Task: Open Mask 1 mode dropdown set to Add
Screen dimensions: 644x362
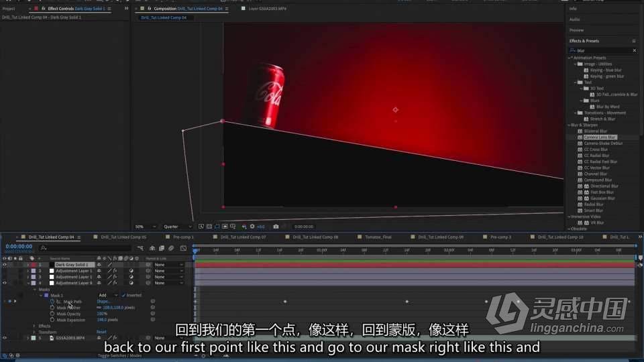Action: click(x=108, y=296)
